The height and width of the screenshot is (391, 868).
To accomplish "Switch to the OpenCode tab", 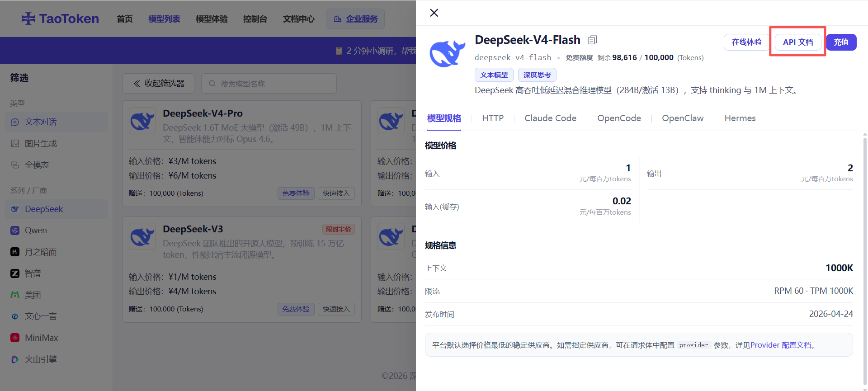I will point(619,118).
